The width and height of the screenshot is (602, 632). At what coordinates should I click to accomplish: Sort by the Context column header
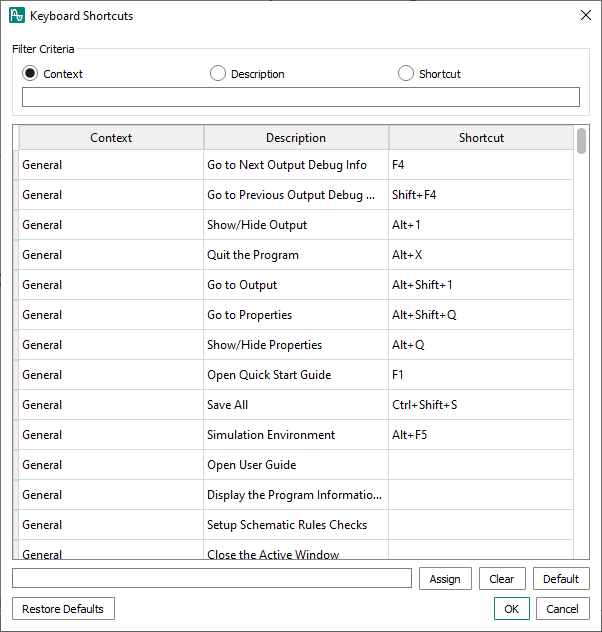111,138
